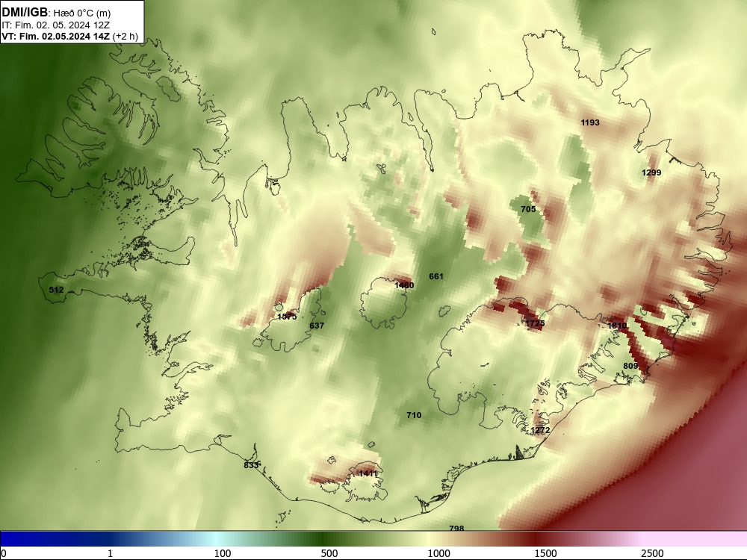Click the 1299 height value on map
This screenshot has height=560, width=747.
pos(651,173)
